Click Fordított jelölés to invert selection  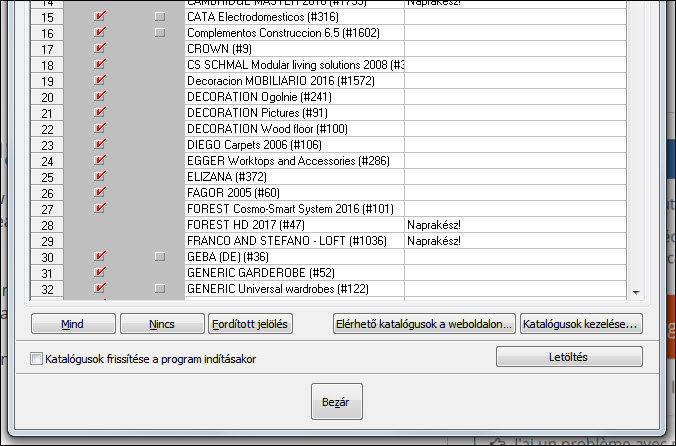pyautogui.click(x=250, y=324)
